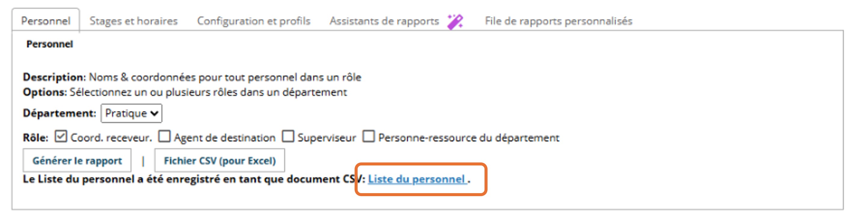Select File de rapports personnalisés tab
The image size is (868, 216).
point(558,21)
